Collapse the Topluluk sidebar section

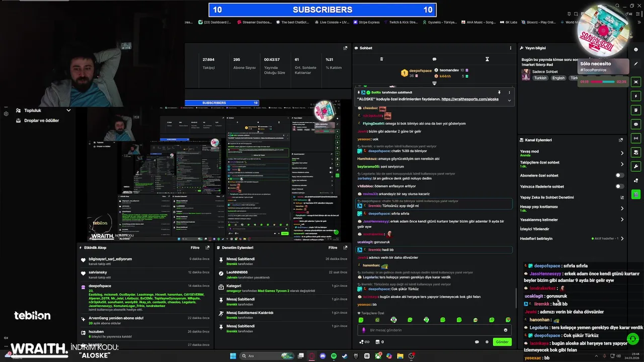[68, 110]
